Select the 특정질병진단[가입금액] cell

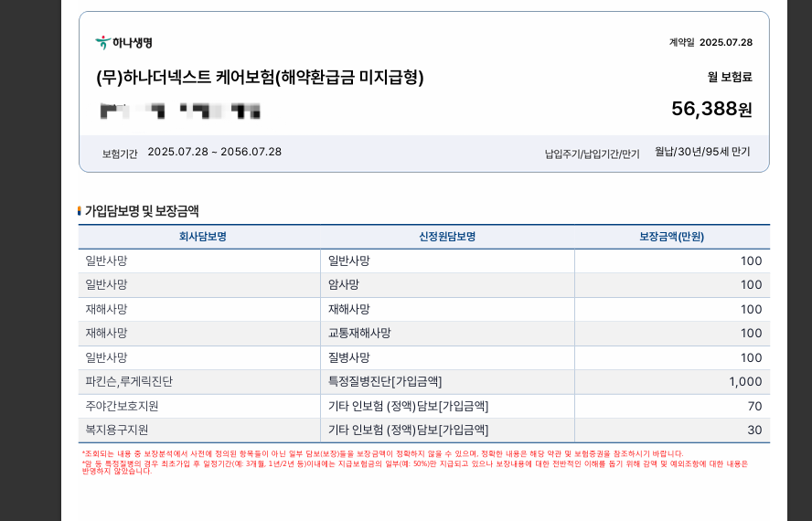pyautogui.click(x=385, y=382)
